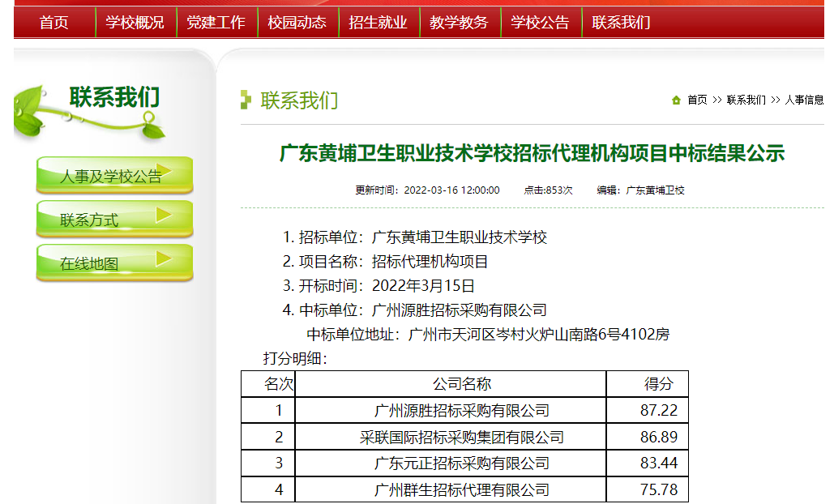Click the 联系方式 sidebar button
Image resolution: width=834 pixels, height=504 pixels.
pos(114,219)
